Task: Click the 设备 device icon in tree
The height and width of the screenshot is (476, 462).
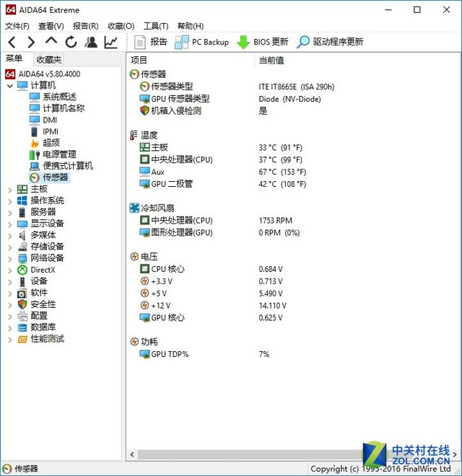Action: click(22, 281)
